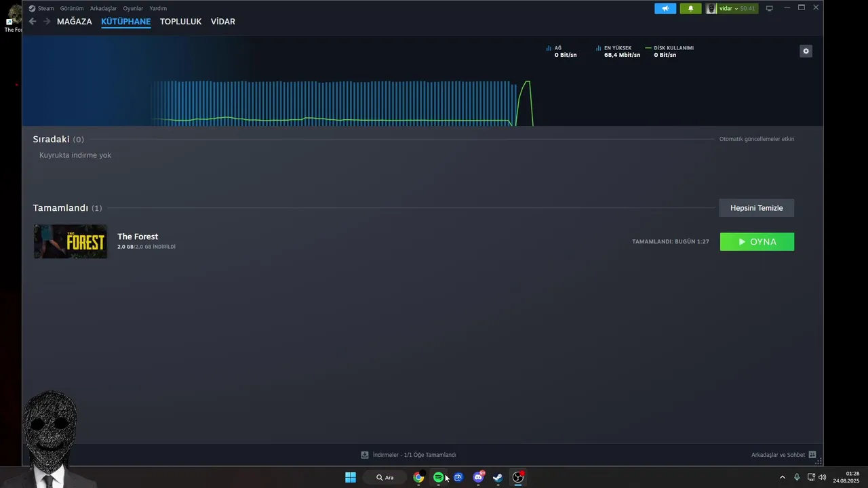Close the Steam window
This screenshot has height=488, width=868.
coord(816,7)
